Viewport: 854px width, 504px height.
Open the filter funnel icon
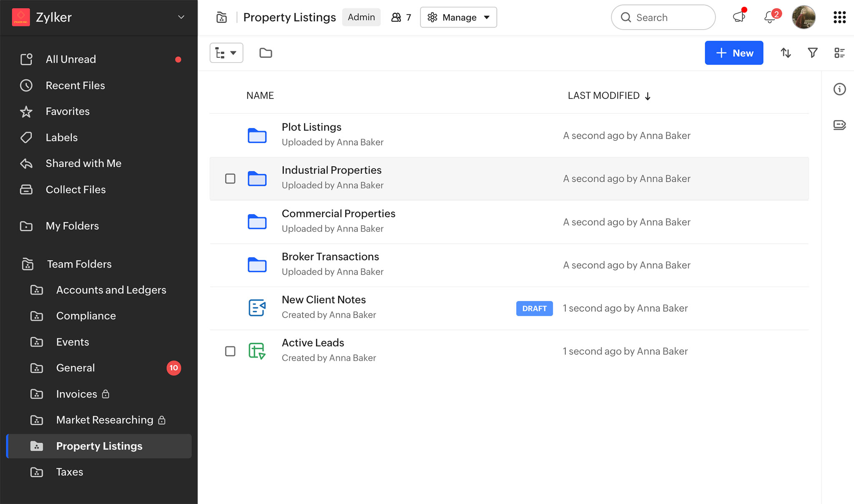812,53
